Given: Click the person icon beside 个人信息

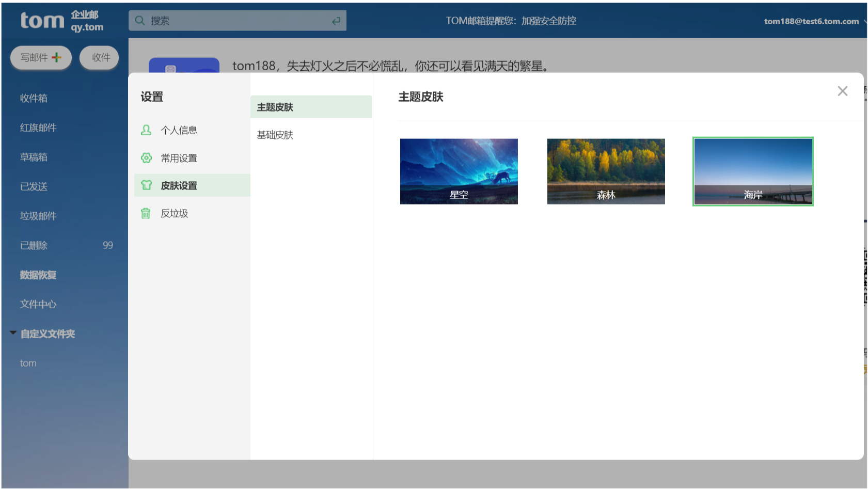Looking at the screenshot, I should coord(146,130).
